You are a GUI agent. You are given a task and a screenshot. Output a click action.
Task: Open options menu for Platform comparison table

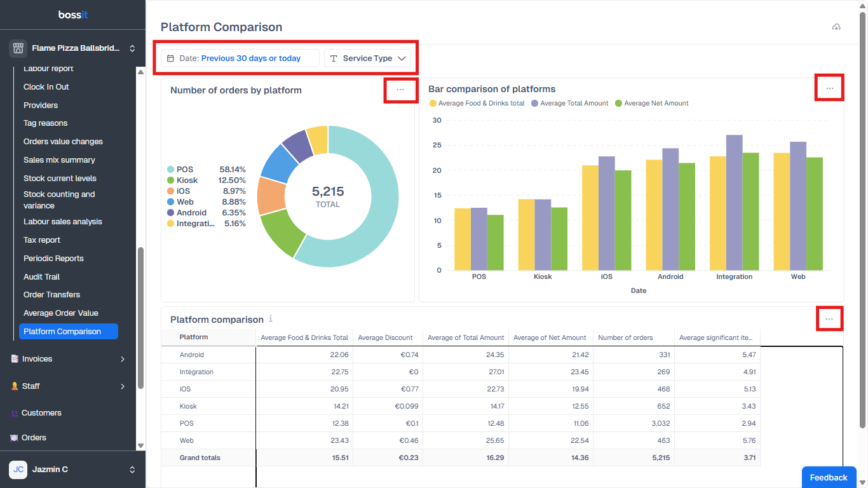pyautogui.click(x=829, y=319)
